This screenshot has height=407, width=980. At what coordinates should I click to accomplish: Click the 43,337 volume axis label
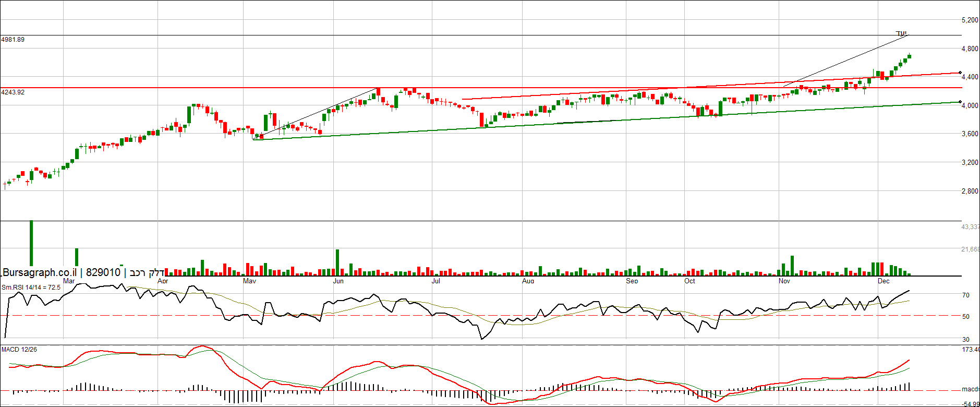970,227
